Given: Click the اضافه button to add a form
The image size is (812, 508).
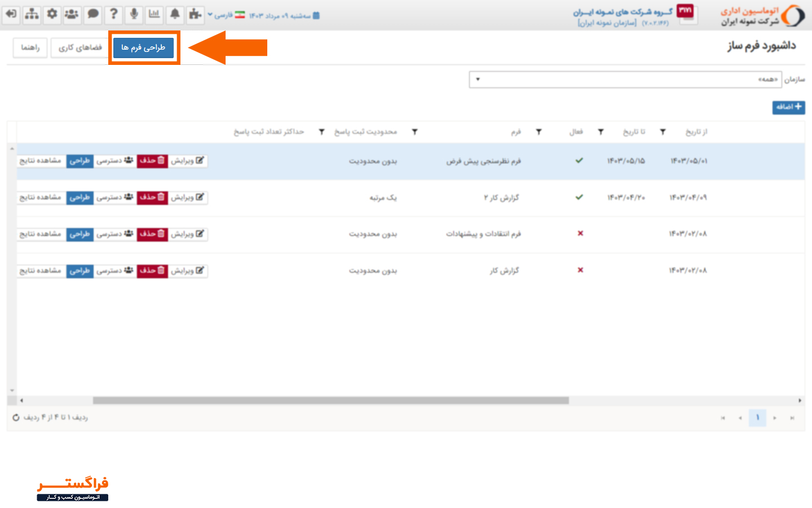Looking at the screenshot, I should [789, 107].
